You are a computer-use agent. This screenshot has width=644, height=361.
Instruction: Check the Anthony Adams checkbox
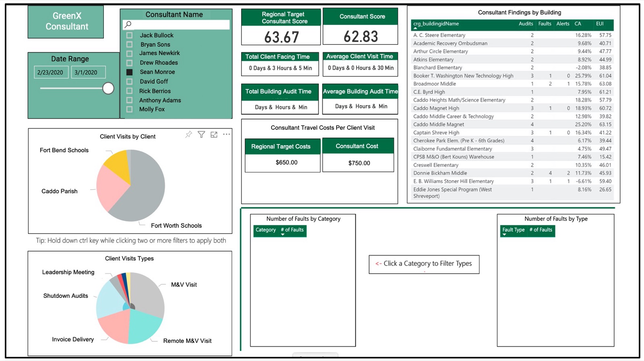129,100
